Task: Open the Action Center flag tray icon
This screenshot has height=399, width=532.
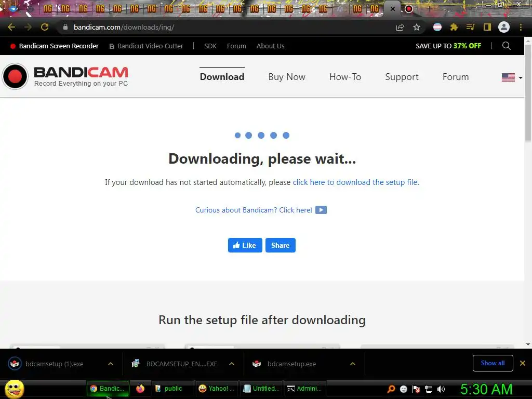Action: pos(416,389)
